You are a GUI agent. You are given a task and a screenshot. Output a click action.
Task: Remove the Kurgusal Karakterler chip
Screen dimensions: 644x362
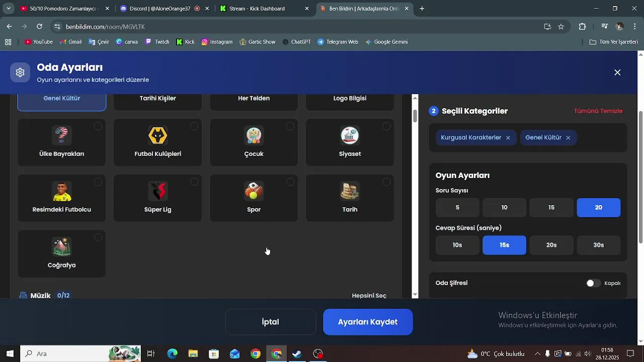coord(508,138)
